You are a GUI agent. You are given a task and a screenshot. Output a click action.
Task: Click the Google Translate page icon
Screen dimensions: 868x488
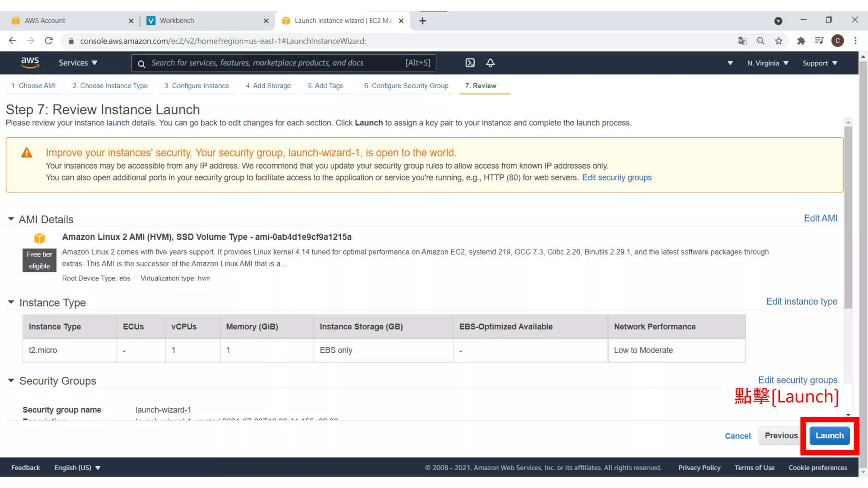[x=742, y=41]
